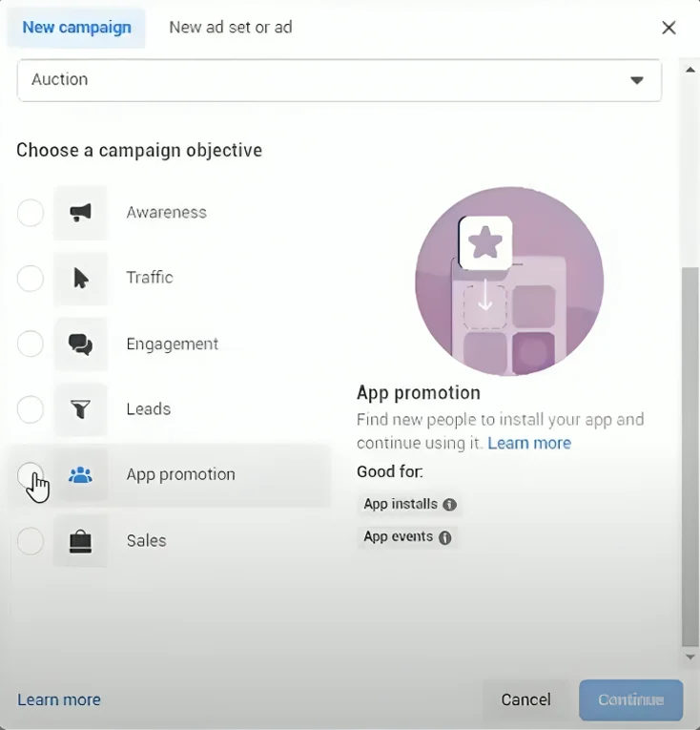Click the Traffic cursor icon

pyautogui.click(x=80, y=279)
